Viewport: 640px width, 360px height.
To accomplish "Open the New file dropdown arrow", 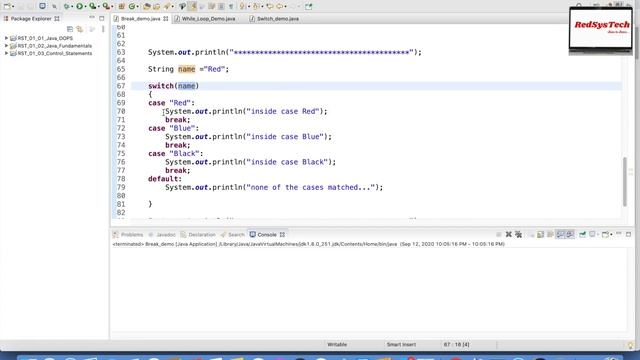I will 13,7.
